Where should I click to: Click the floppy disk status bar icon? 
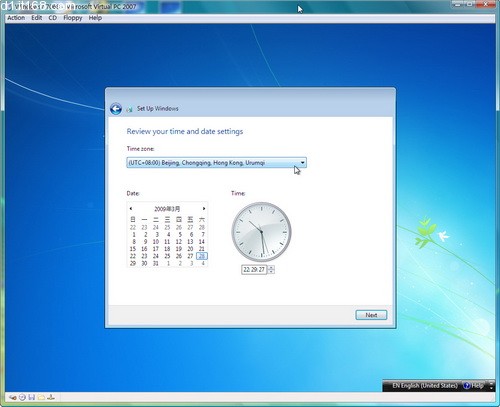(x=32, y=397)
